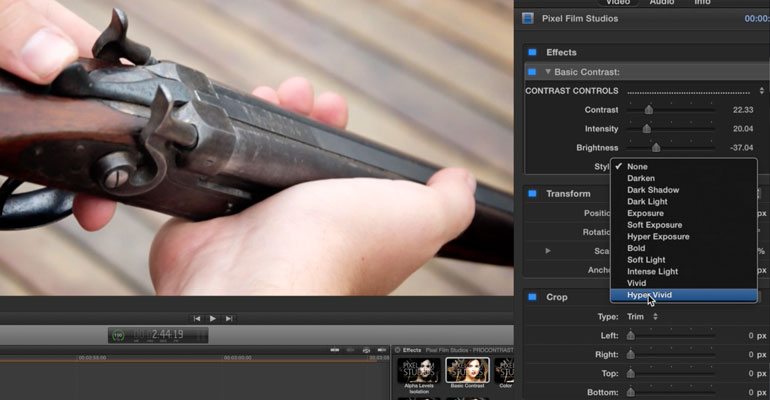770x400 pixels.
Task: Go to previous edit point
Action: coord(196,319)
